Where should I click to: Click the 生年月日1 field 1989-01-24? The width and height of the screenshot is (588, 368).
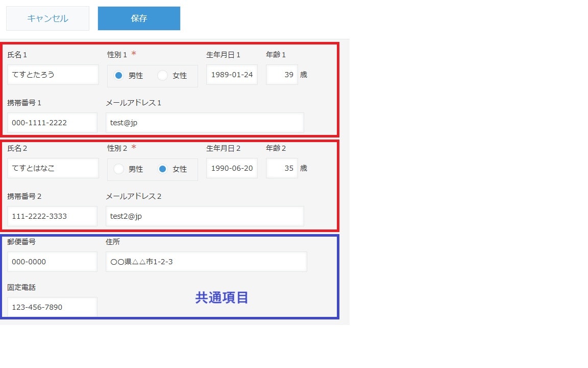click(x=232, y=75)
